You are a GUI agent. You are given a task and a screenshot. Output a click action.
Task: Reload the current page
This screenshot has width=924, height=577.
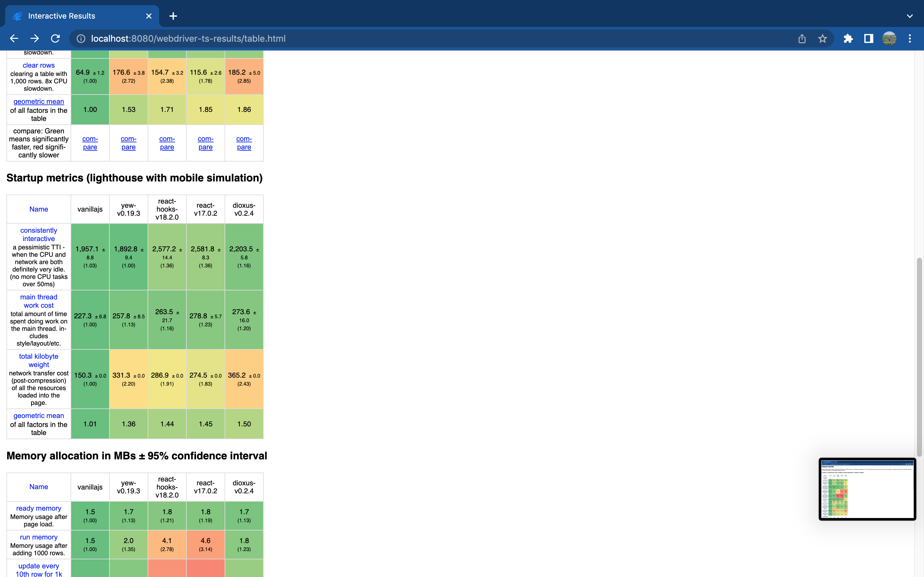tap(56, 38)
